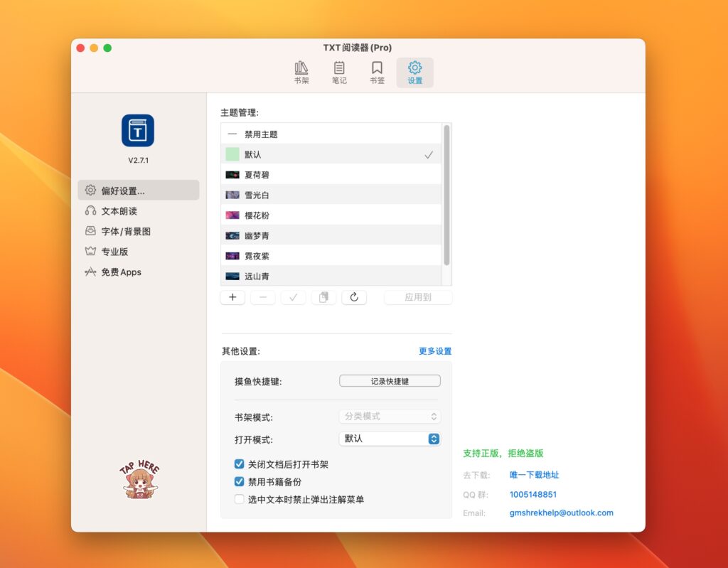This screenshot has width=728, height=568.
Task: Select the 樱花粉 theme color swatch
Action: click(231, 215)
